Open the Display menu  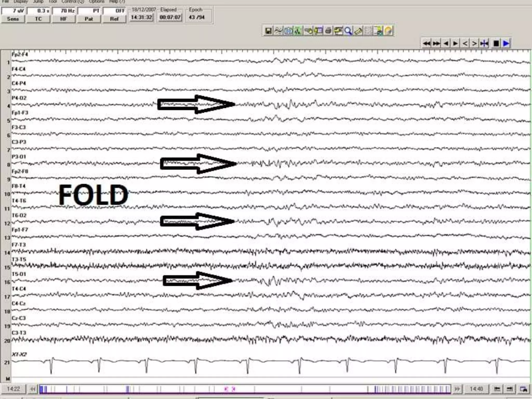[21, 2]
